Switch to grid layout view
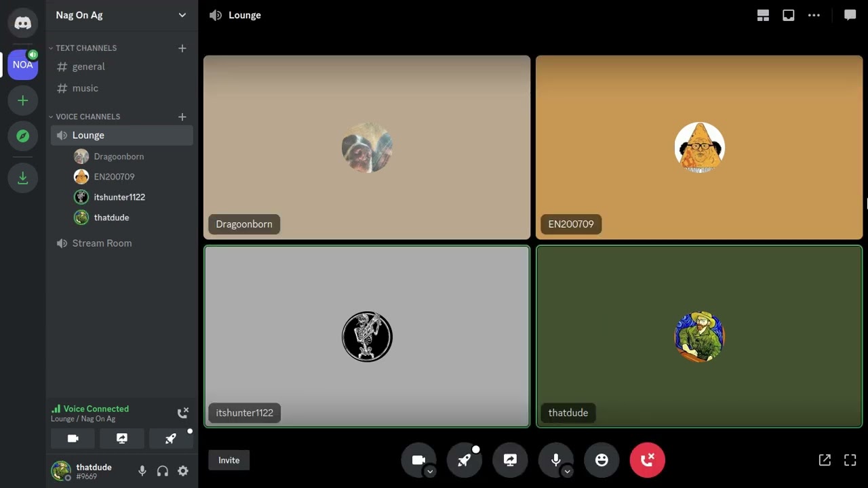 (x=763, y=15)
